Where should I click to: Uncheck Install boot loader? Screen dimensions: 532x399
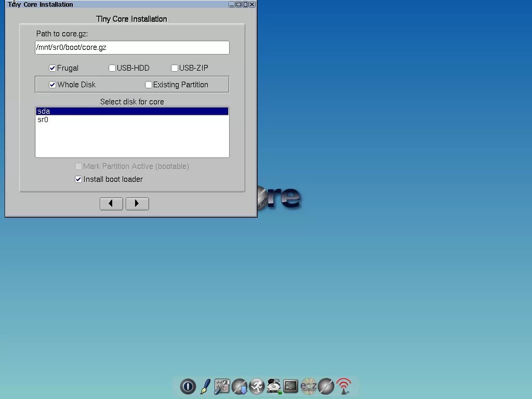click(x=78, y=179)
